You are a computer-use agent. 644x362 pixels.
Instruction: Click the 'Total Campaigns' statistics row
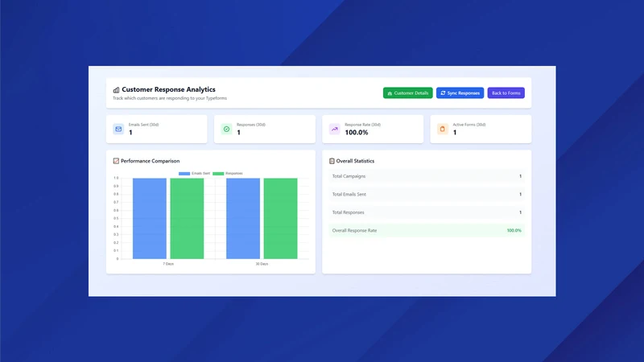(427, 176)
